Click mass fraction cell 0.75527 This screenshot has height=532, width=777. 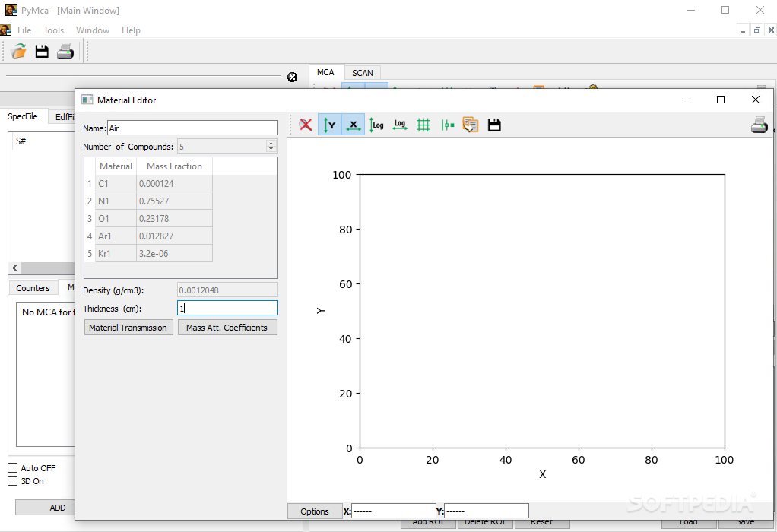[174, 201]
